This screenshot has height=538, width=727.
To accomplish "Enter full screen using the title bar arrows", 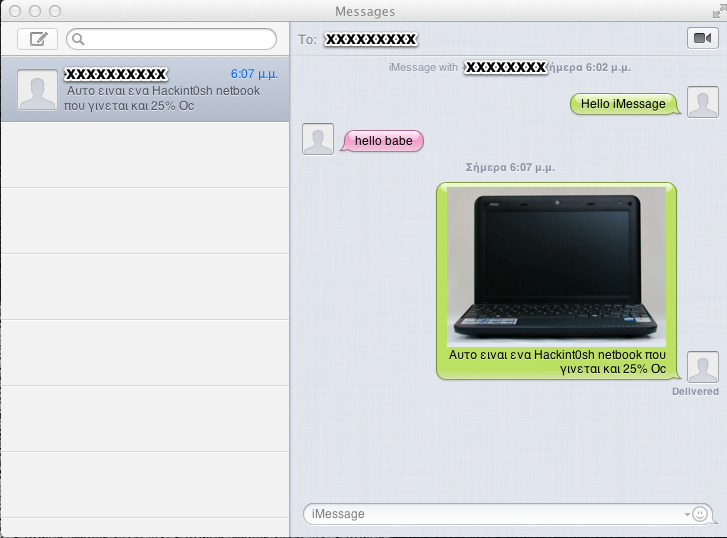I will click(718, 12).
